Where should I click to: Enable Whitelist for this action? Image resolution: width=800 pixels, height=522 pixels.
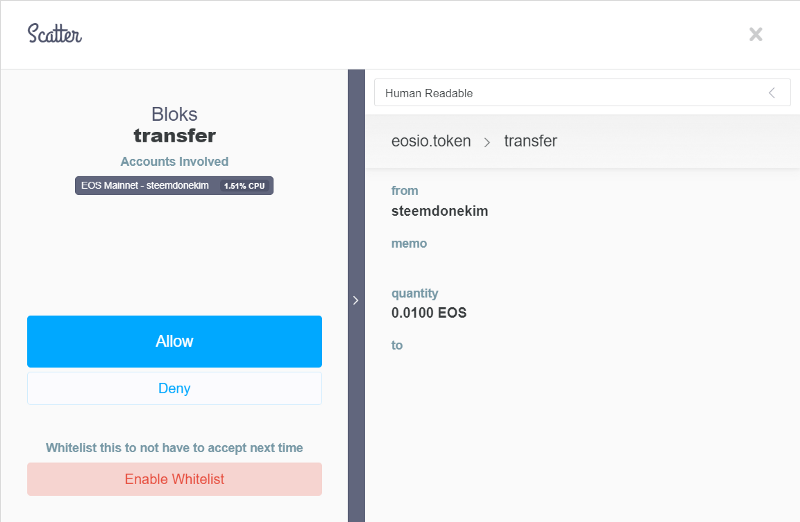174,479
